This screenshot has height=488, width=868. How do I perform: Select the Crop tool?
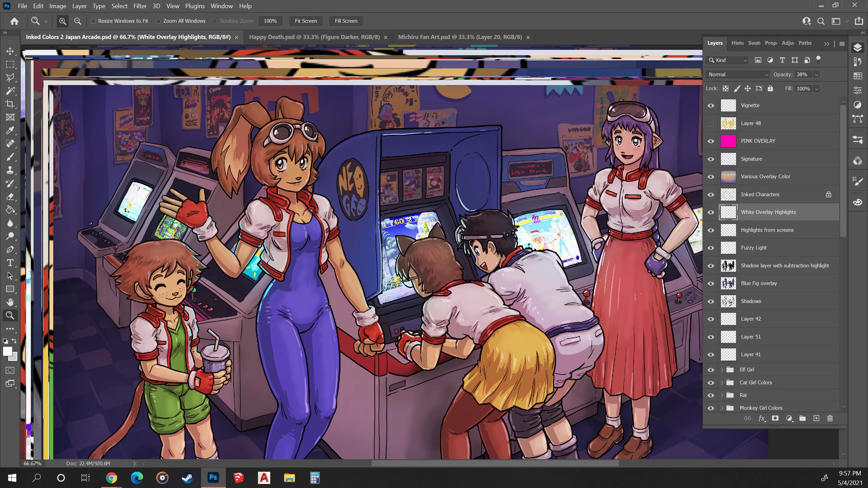(10, 104)
